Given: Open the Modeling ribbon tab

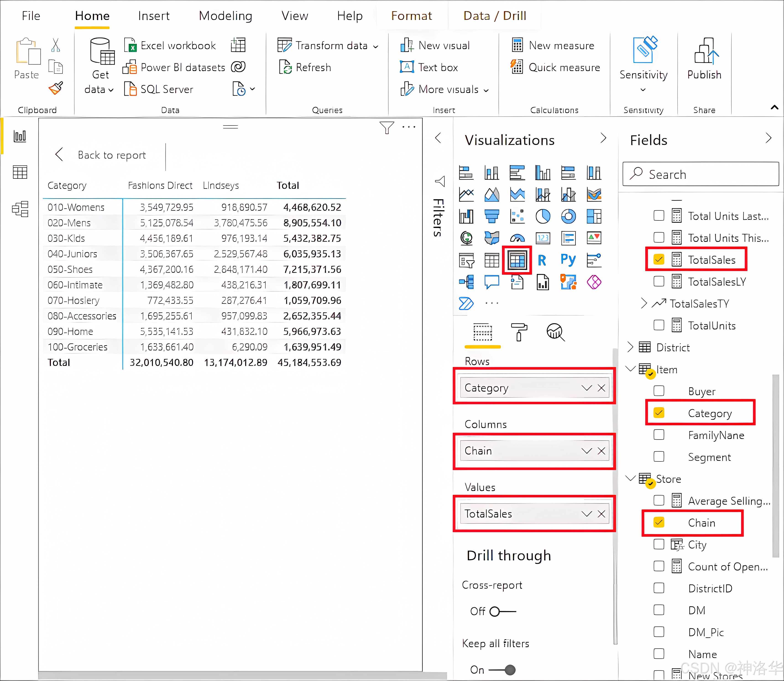Looking at the screenshot, I should 226,16.
